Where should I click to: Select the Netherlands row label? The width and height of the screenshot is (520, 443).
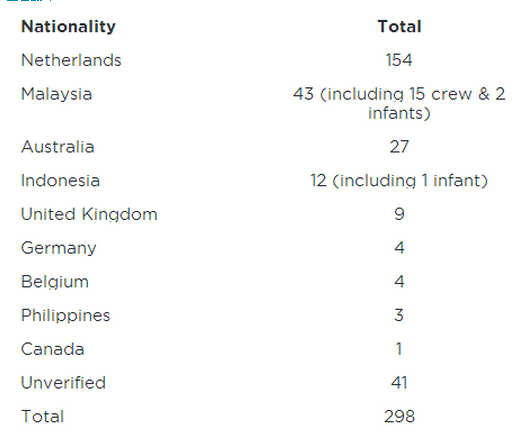tap(71, 60)
